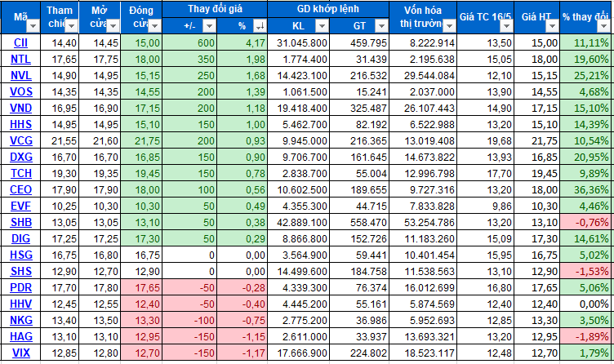Select NVL percent change cell 25,21%
The image size is (614, 364).
[586, 75]
